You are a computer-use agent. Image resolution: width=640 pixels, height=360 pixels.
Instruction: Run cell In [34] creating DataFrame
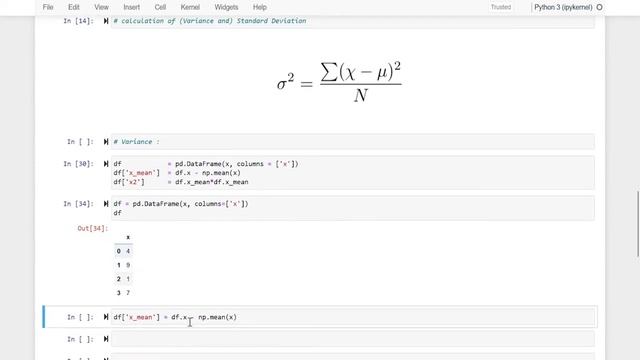106,204
